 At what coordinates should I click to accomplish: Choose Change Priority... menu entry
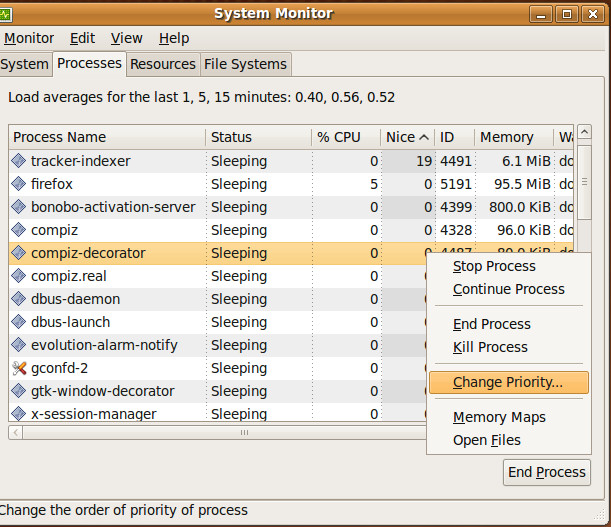(x=509, y=382)
